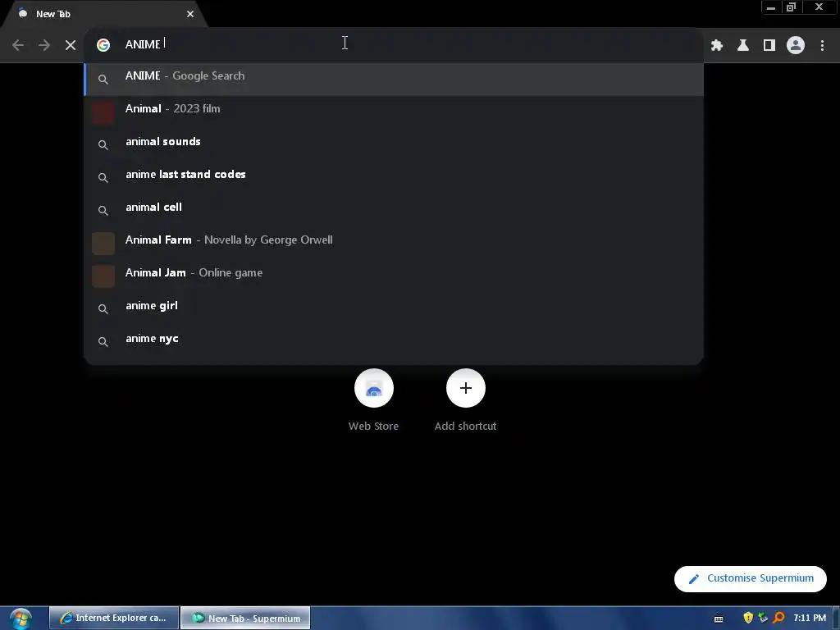Close the New Tab tab
Screen dimensions: 840x630
click(190, 14)
